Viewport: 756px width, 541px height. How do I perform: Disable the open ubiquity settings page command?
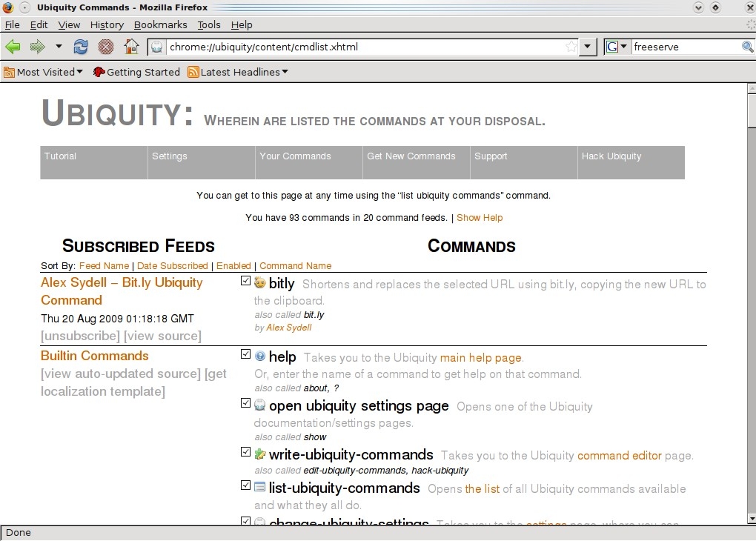coord(245,402)
